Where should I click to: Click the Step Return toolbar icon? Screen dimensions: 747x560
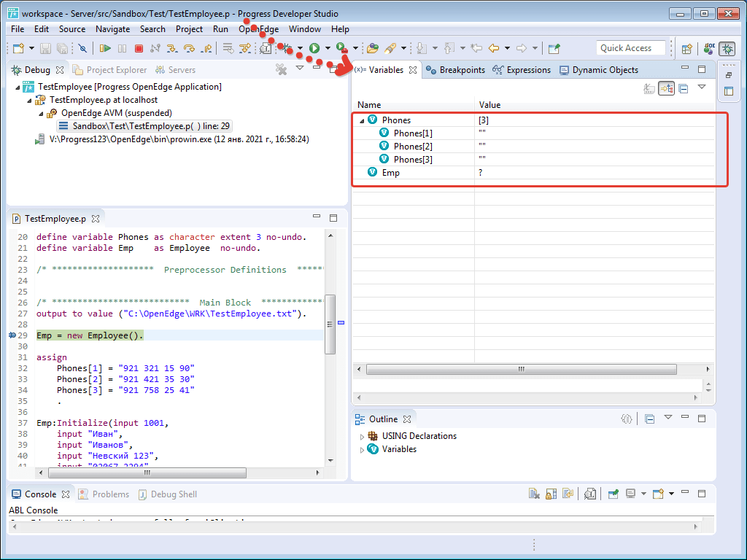click(206, 48)
